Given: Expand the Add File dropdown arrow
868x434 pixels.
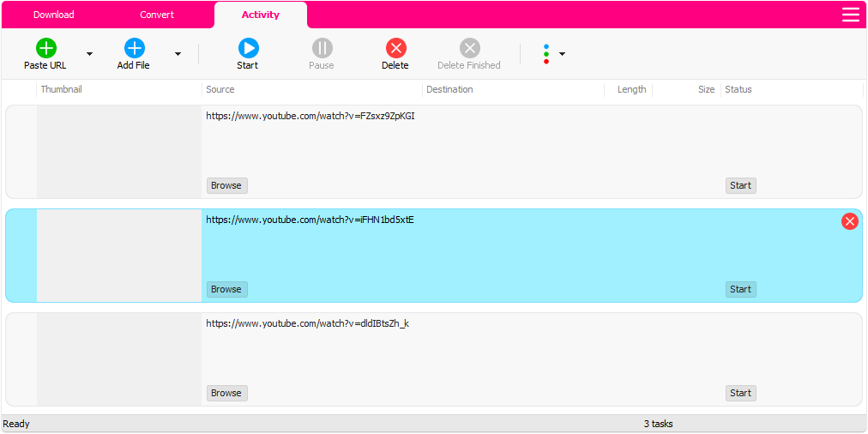Looking at the screenshot, I should [178, 54].
